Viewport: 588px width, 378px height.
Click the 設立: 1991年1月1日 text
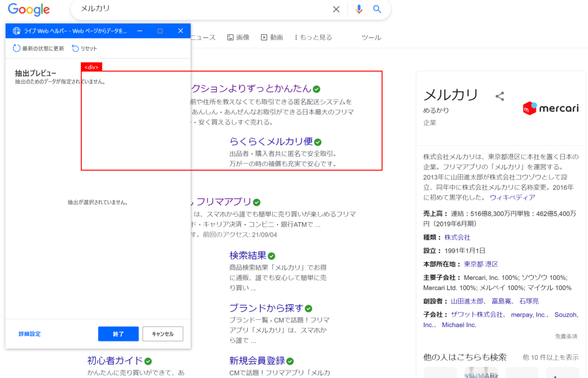[x=454, y=251]
